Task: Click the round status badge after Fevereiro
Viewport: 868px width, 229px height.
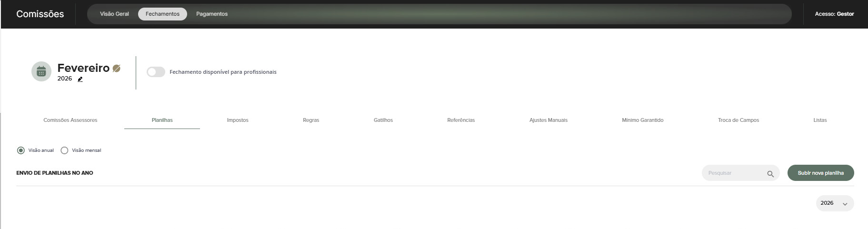Action: click(x=116, y=68)
